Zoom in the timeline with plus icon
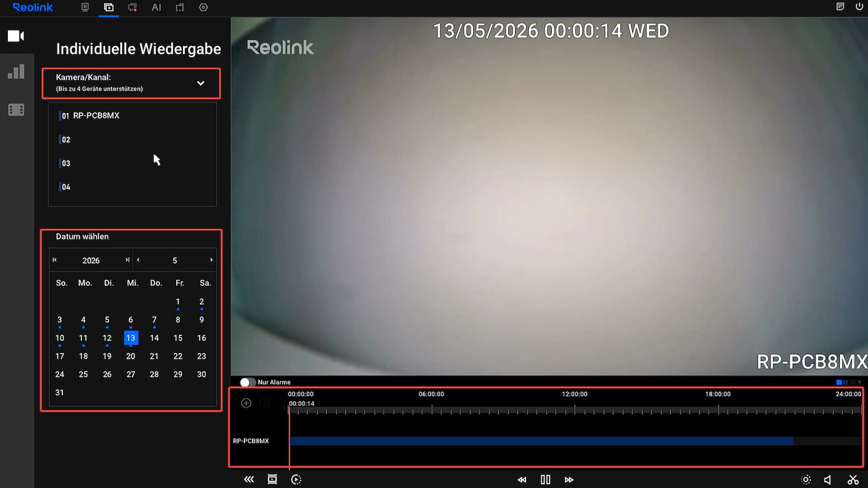This screenshot has width=868, height=488. coord(246,403)
